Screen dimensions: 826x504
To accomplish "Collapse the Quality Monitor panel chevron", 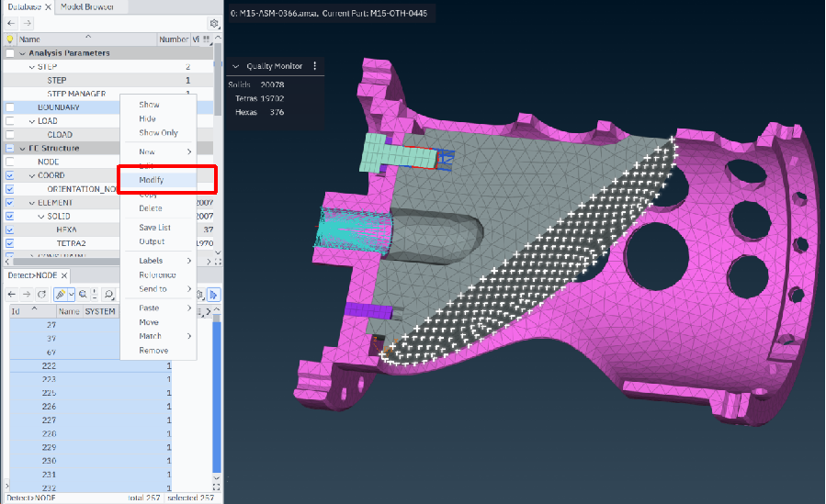I will [x=235, y=66].
